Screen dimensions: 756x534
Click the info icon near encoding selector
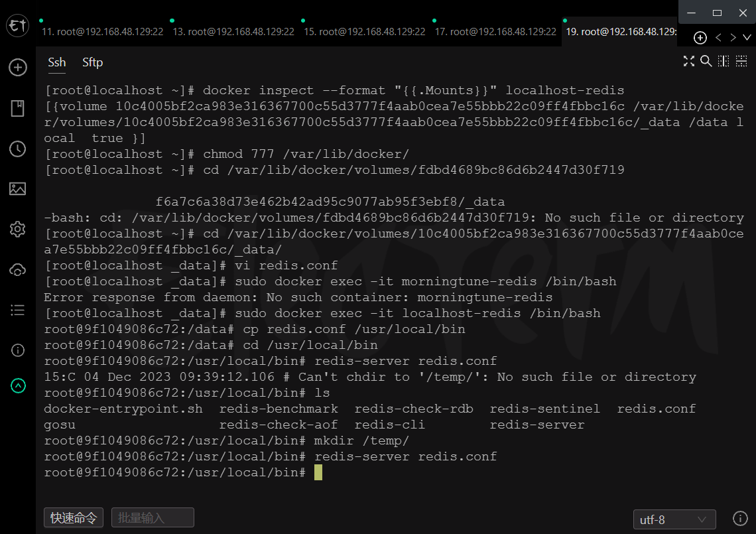[x=741, y=519]
